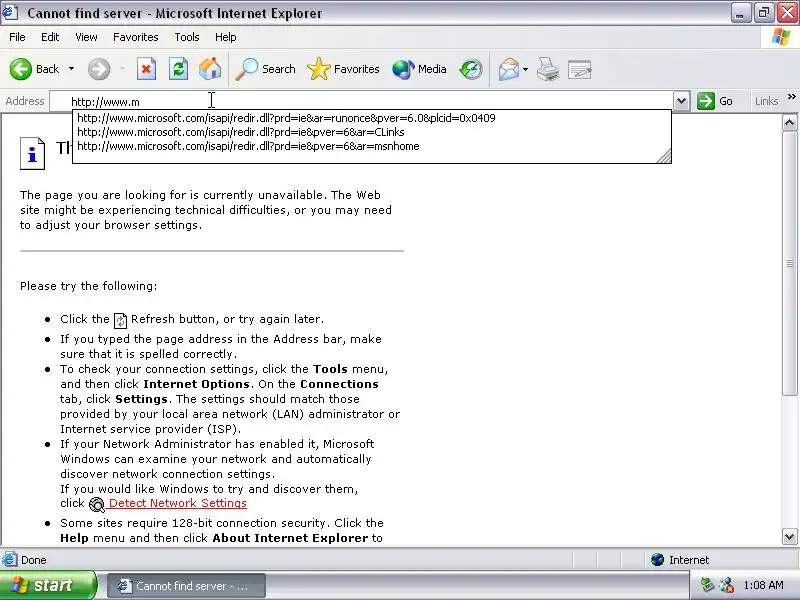Open the Media pane button

[x=419, y=69]
